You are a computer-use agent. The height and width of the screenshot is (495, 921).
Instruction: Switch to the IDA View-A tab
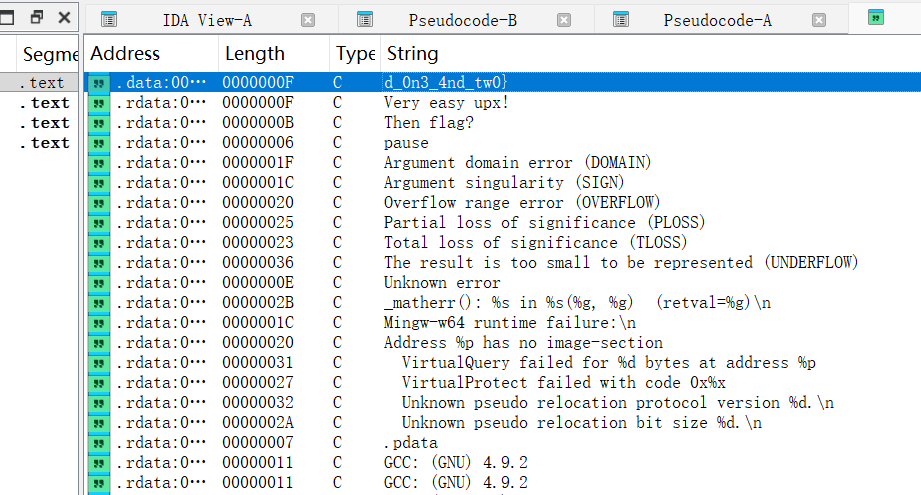(x=207, y=20)
